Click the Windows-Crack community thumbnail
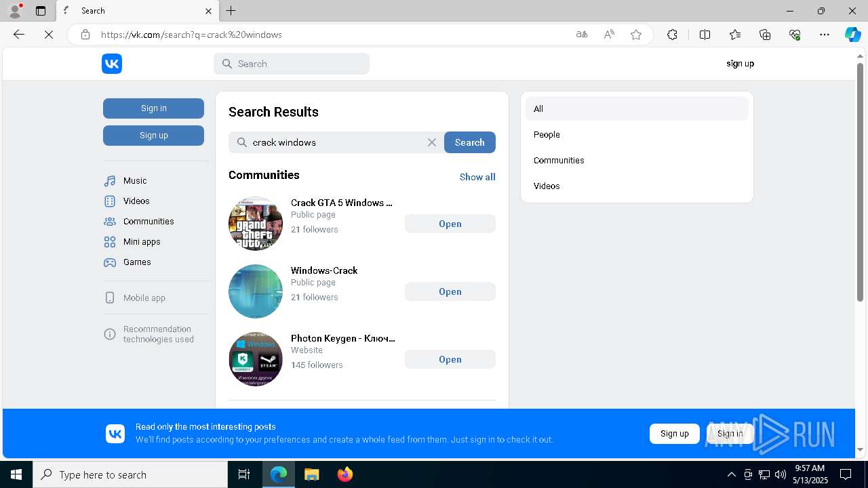This screenshot has height=488, width=868. [x=256, y=291]
